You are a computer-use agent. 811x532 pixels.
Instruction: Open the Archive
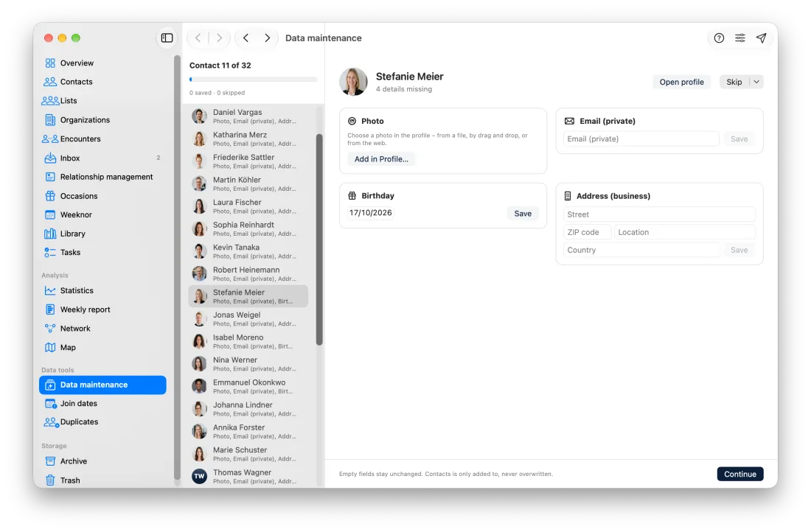pyautogui.click(x=102, y=461)
